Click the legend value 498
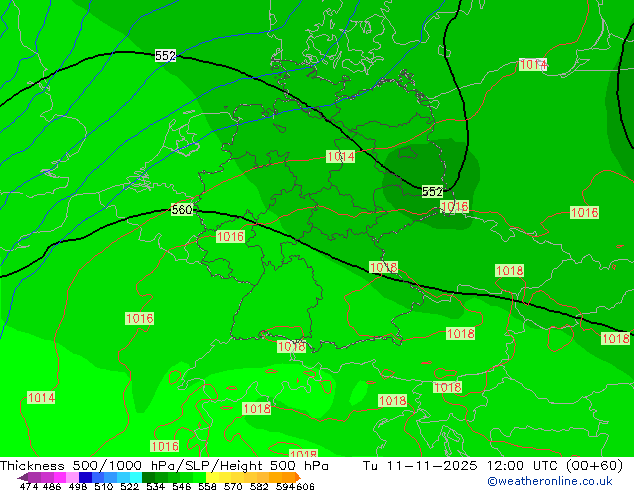634x490 pixels. tap(78, 486)
